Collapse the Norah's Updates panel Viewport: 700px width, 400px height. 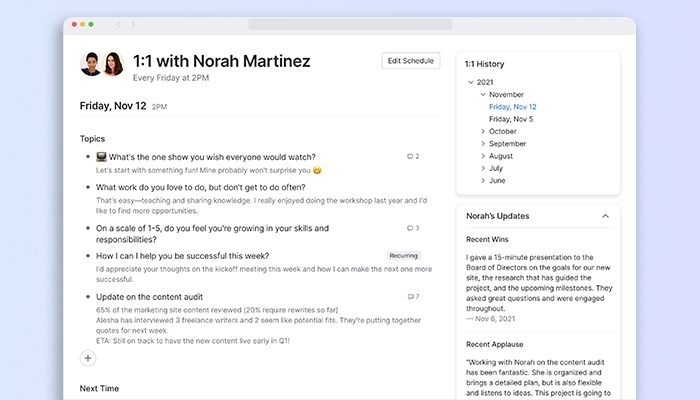(605, 216)
